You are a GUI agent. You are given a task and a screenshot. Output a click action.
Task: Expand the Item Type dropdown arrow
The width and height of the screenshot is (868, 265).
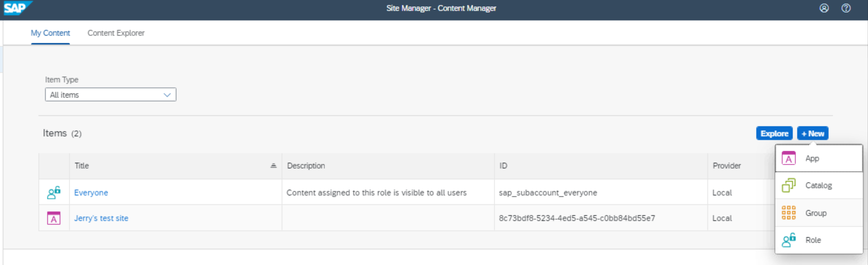(x=167, y=95)
